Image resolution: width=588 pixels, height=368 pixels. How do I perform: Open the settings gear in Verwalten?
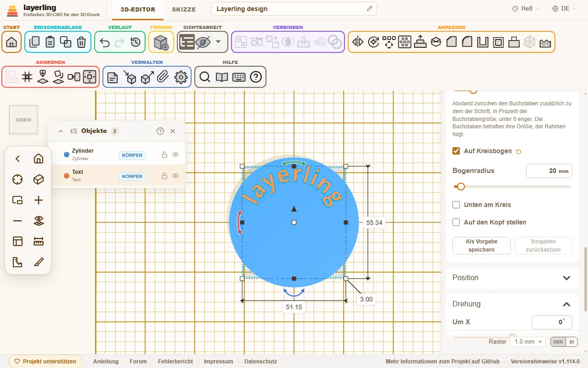pyautogui.click(x=181, y=77)
